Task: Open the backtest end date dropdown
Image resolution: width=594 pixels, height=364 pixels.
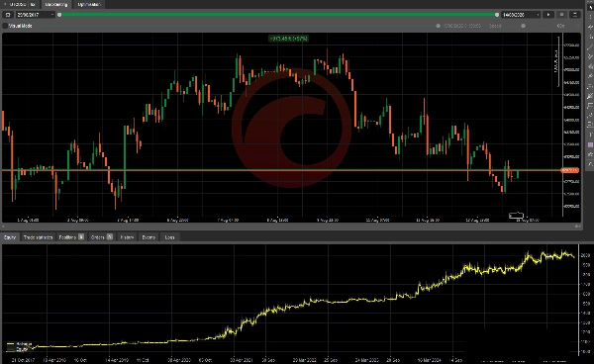Action: (x=521, y=15)
